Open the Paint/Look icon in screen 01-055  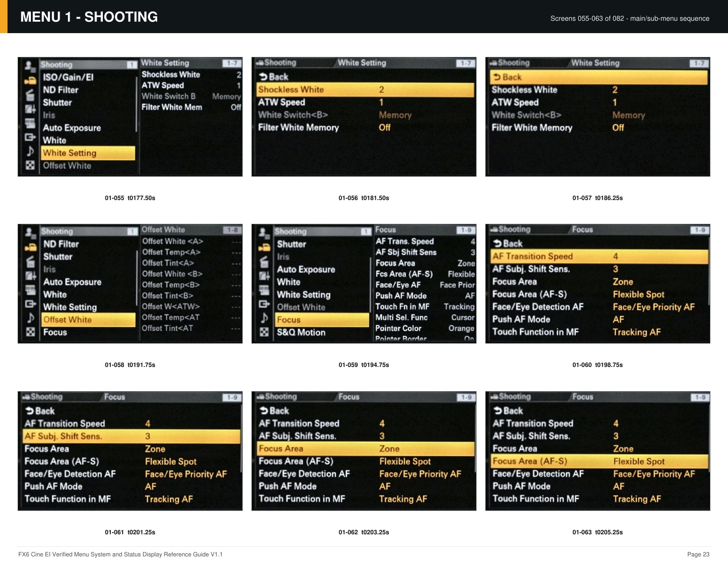(x=30, y=109)
